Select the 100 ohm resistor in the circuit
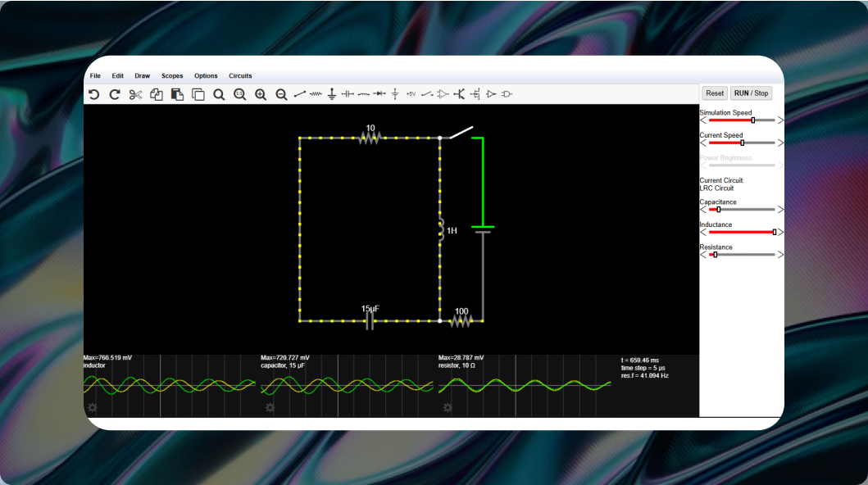 [x=461, y=321]
